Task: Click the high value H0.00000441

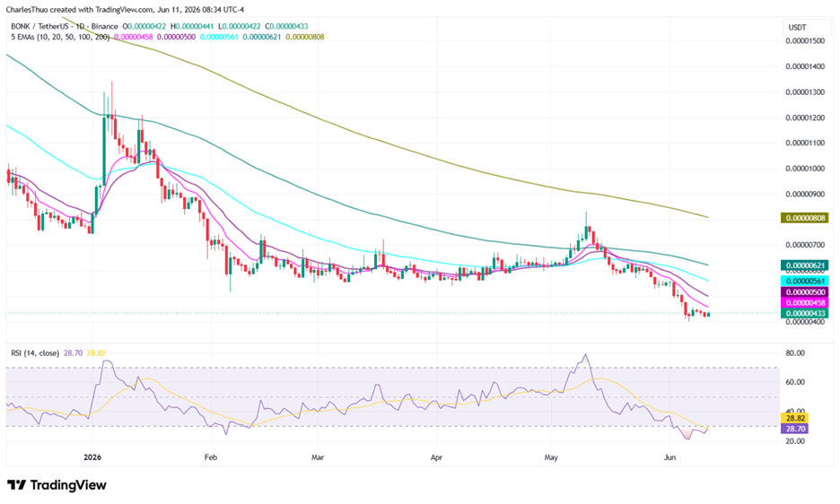Action: coord(192,26)
